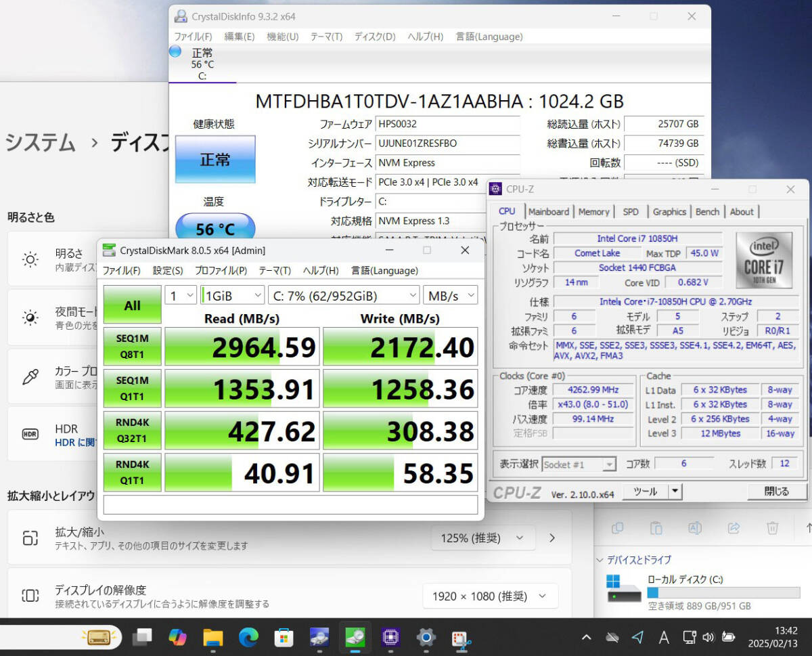
Task: Open Microsoft Store from the taskbar
Action: coord(284,637)
